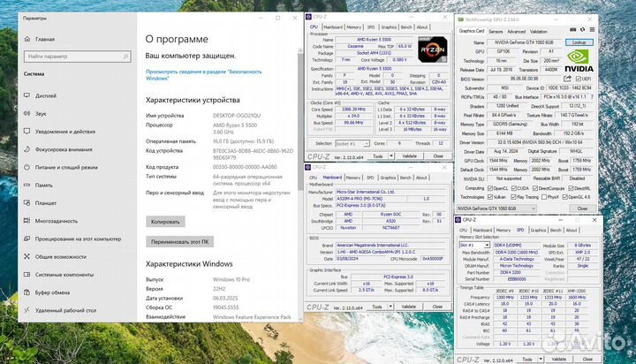Switch to Advanced tab in GPU-Z

[x=516, y=31]
